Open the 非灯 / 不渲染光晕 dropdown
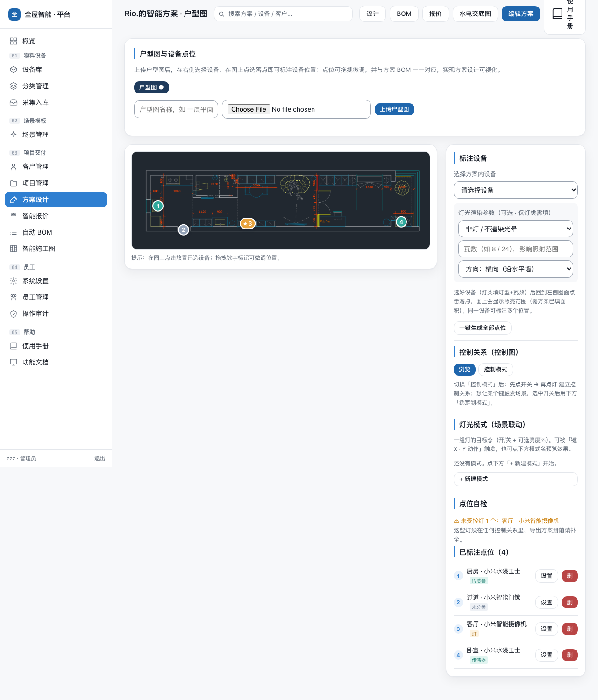This screenshot has width=598, height=700. [x=516, y=229]
